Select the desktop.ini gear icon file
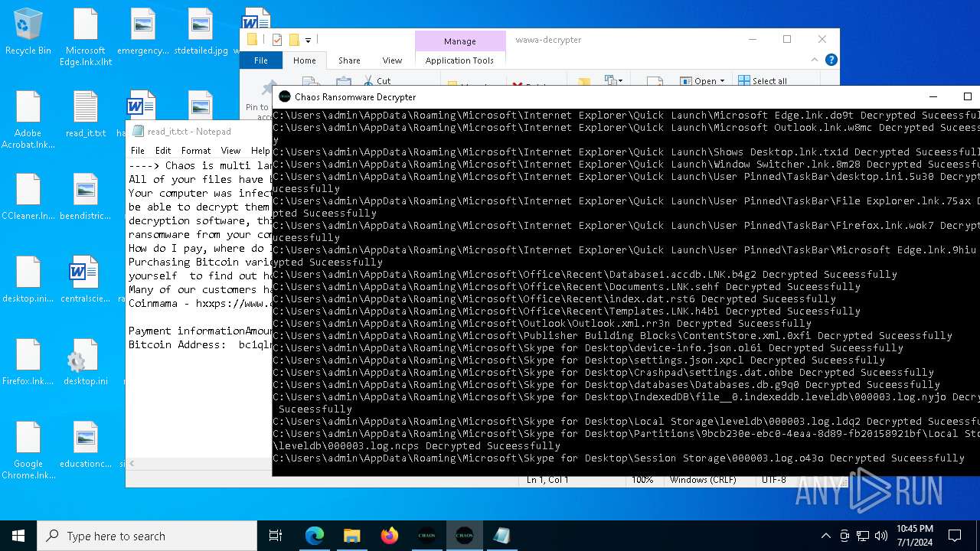Viewport: 980px width, 551px height. pyautogui.click(x=86, y=363)
